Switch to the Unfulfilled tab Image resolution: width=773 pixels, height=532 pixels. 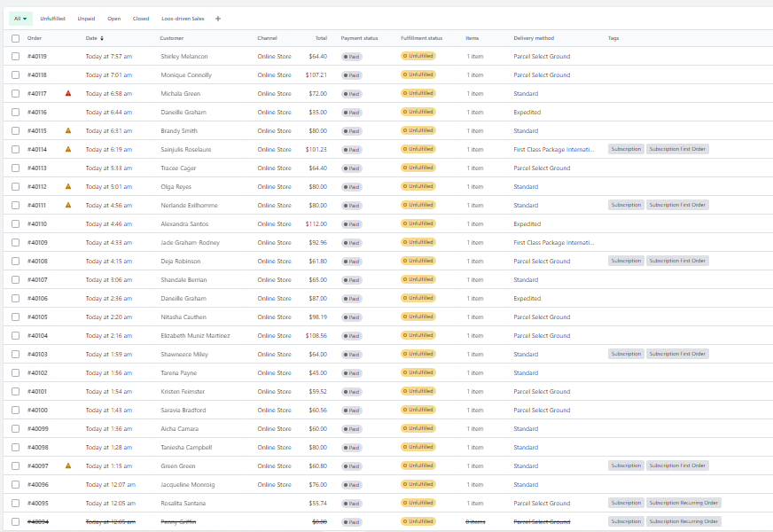coord(53,19)
